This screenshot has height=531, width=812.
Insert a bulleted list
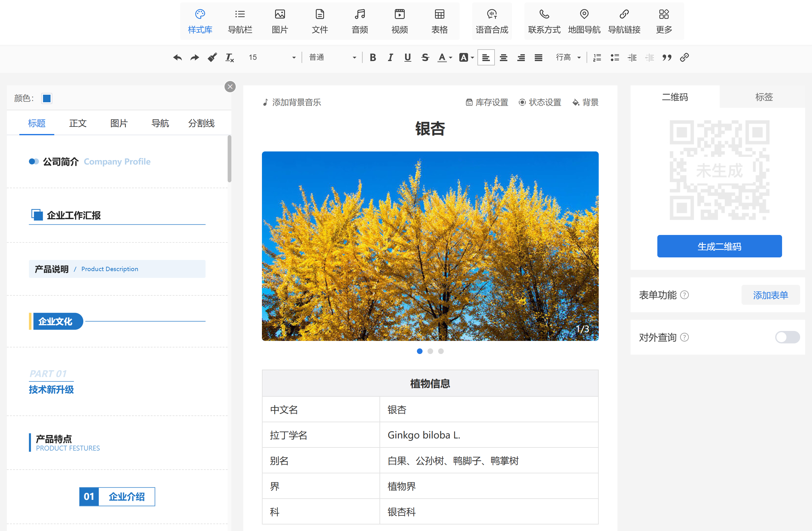click(615, 58)
